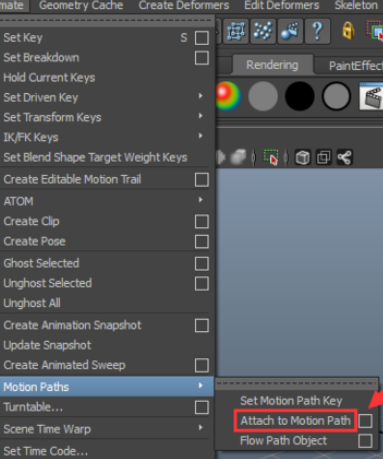383x459 pixels.
Task: Click the lattice deformer shelf icon
Action: (236, 31)
